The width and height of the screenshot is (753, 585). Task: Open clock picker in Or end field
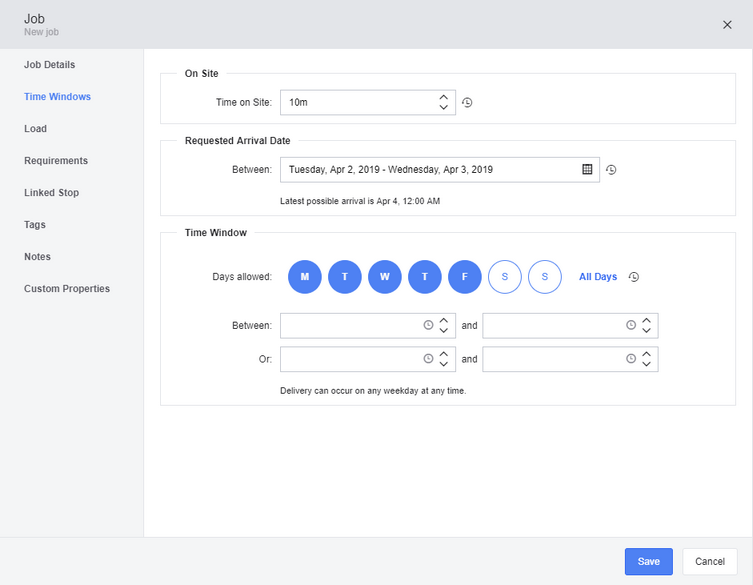(x=631, y=359)
